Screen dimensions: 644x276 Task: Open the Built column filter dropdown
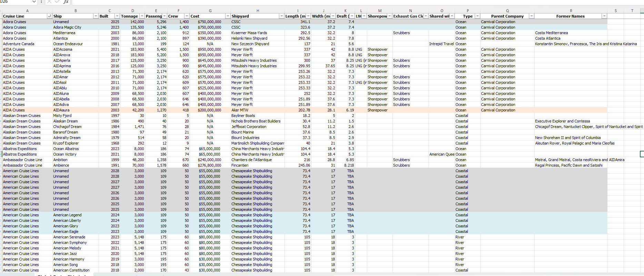point(117,16)
